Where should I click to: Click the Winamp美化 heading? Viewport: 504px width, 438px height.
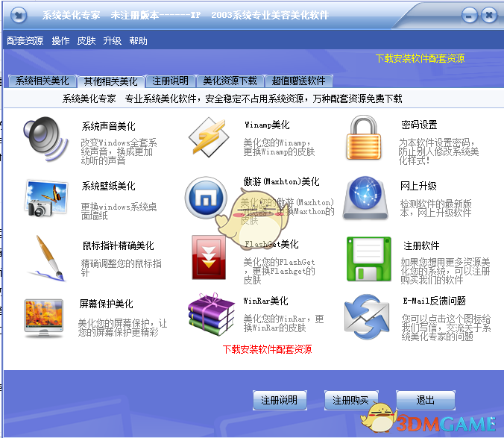(267, 125)
